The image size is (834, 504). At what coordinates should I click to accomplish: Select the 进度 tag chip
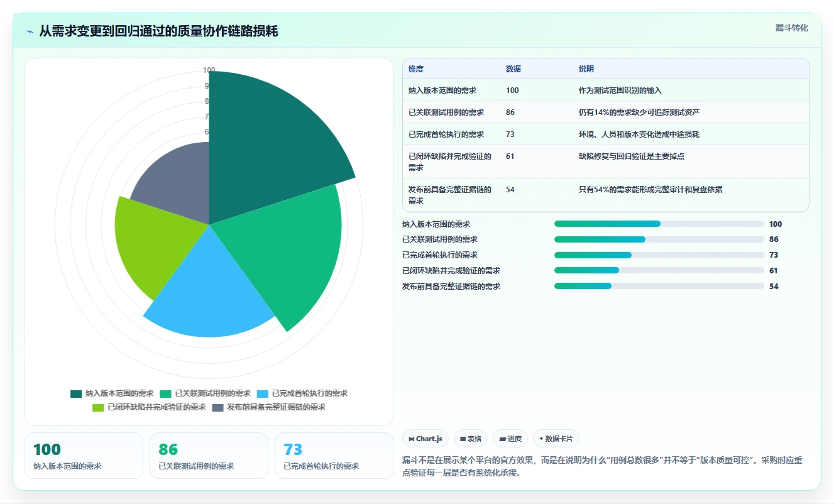pyautogui.click(x=510, y=439)
